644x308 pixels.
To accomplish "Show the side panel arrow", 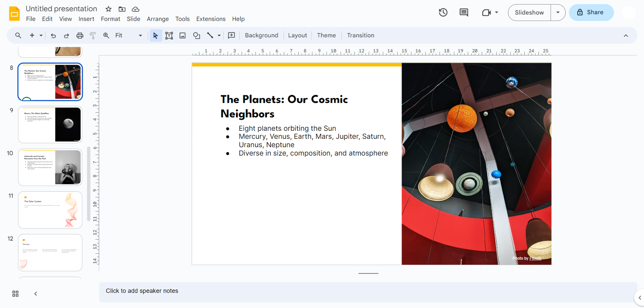I will click(640, 298).
